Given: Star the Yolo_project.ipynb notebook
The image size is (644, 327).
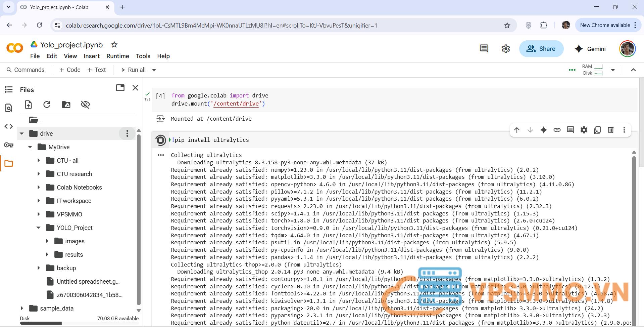Looking at the screenshot, I should [114, 45].
